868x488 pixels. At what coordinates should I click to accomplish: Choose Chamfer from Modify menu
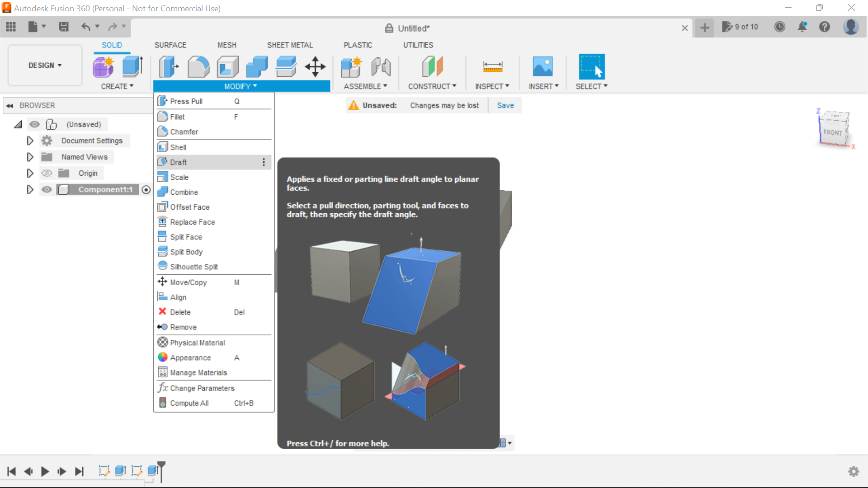[214, 132]
